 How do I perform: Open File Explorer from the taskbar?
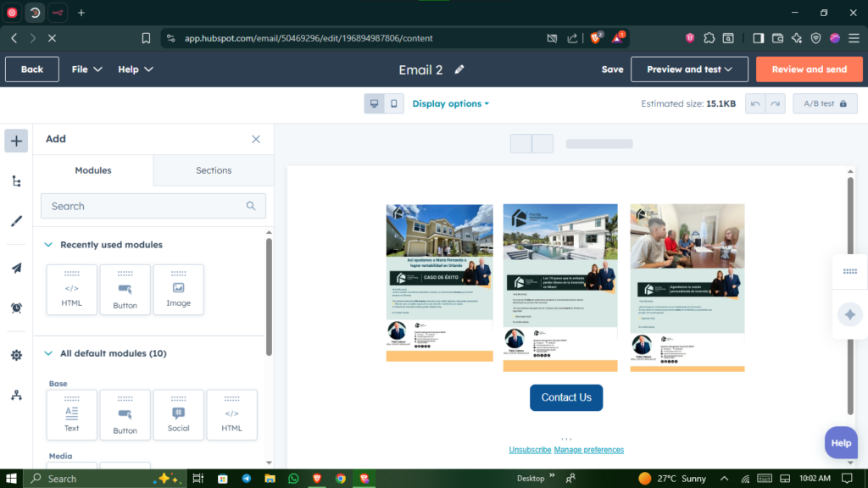[x=270, y=479]
